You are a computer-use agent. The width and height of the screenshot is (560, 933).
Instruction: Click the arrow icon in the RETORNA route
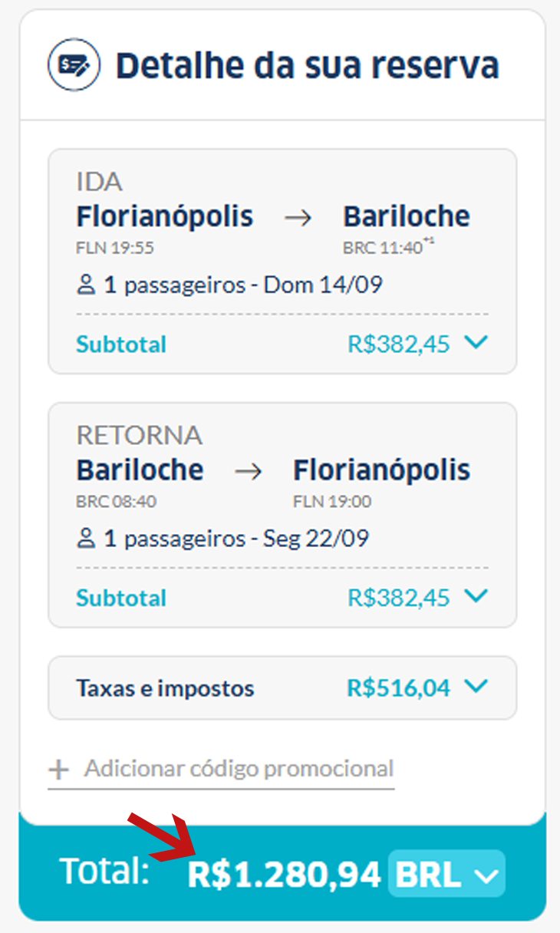pyautogui.click(x=248, y=472)
